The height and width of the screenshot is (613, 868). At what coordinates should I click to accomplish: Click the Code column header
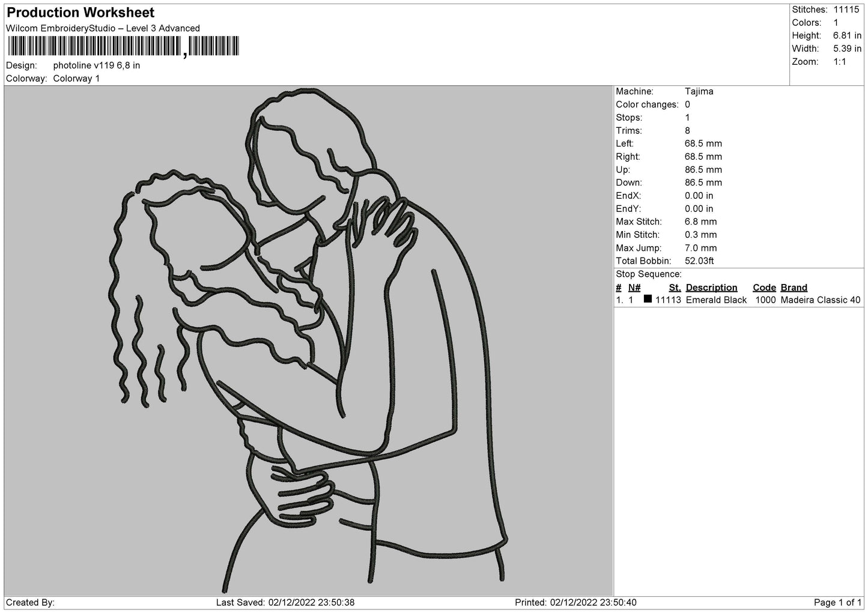(x=764, y=288)
